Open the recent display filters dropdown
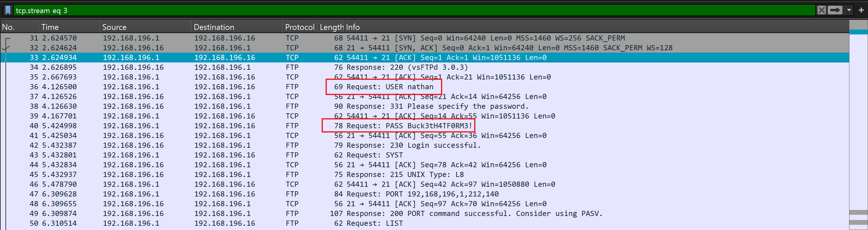Image resolution: width=868 pixels, height=230 pixels. click(x=849, y=10)
